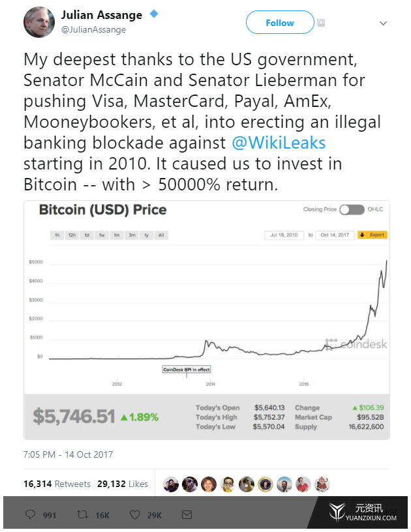Click the small icon beside Follow
The height and width of the screenshot is (532, 411).
point(321,23)
